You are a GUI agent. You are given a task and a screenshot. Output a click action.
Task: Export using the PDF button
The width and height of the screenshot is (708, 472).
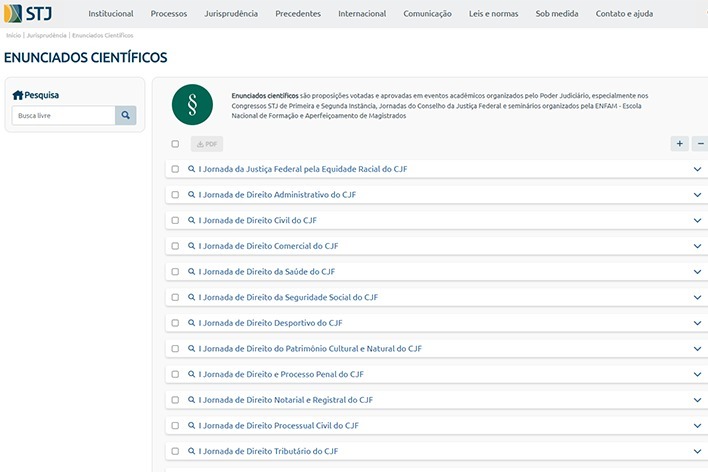tap(206, 144)
